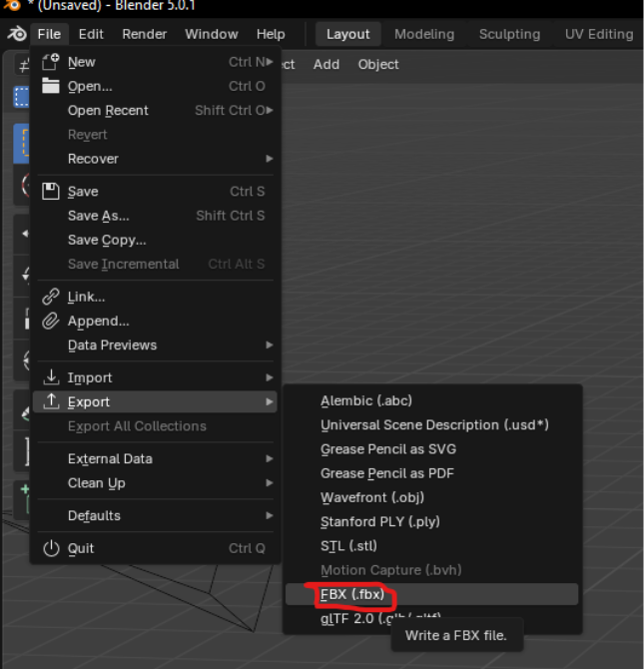
Task: Open the viewport Add menu
Action: tap(326, 65)
